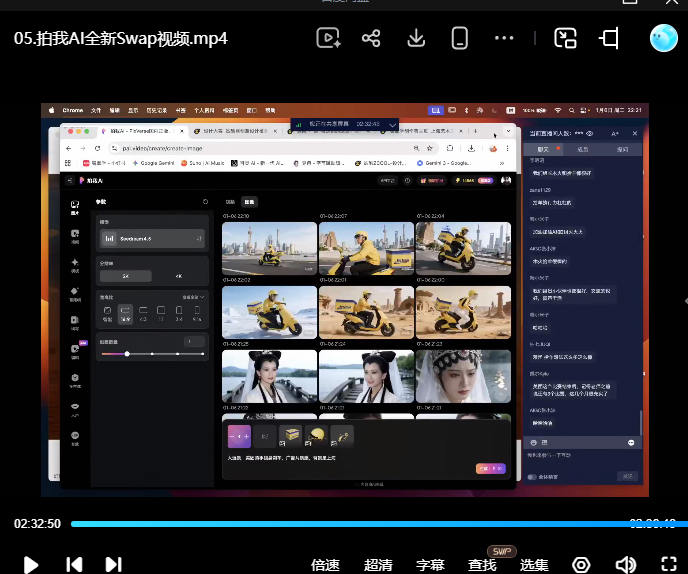Open a new Chrome tab with plus

point(475,131)
